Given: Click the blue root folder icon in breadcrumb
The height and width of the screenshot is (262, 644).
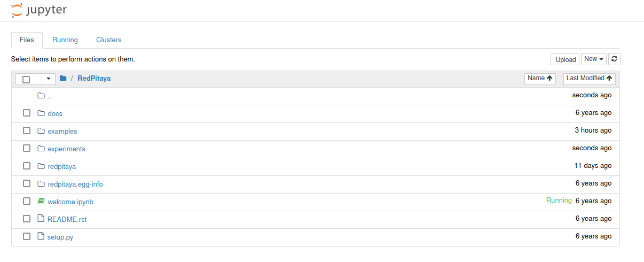Looking at the screenshot, I should coord(63,79).
